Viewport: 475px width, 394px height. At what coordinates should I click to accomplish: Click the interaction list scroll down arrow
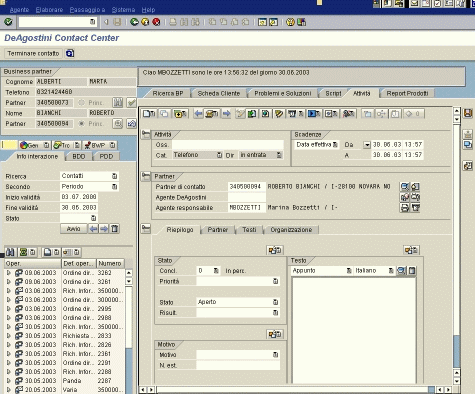point(129,281)
